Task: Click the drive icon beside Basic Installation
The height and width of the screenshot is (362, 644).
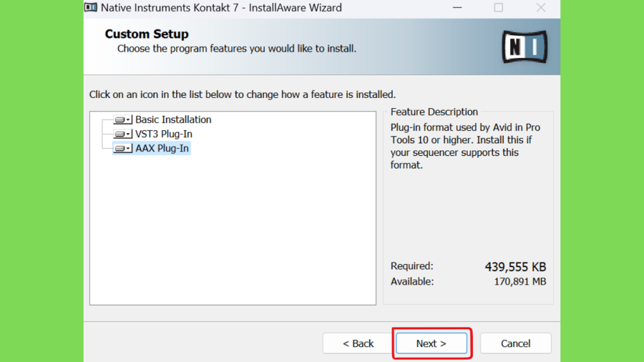Action: pyautogui.click(x=119, y=119)
